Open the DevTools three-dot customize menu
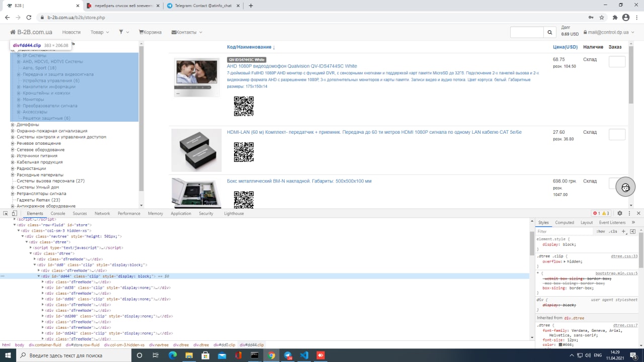Screen dimensions: 644x362 click(x=629, y=213)
